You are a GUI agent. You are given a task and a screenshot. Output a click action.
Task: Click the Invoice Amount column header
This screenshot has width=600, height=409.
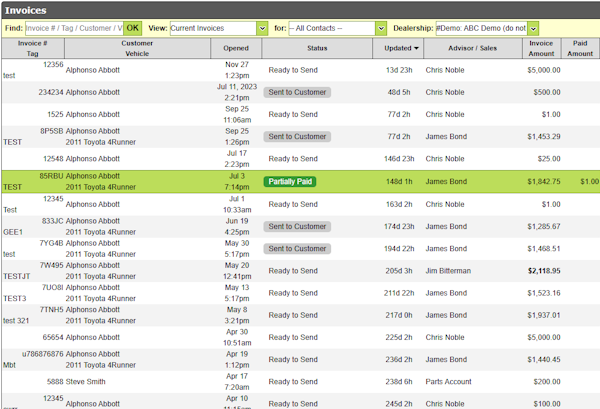coord(540,48)
